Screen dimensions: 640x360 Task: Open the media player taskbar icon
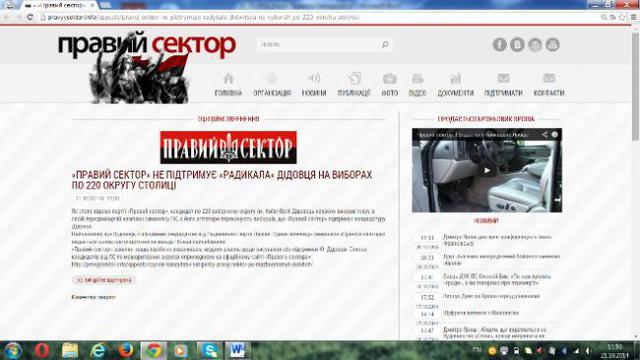coord(181,351)
